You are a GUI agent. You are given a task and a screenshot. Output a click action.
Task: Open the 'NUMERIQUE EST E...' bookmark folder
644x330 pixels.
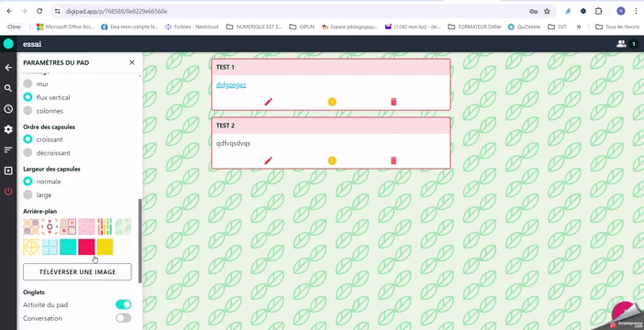254,27
